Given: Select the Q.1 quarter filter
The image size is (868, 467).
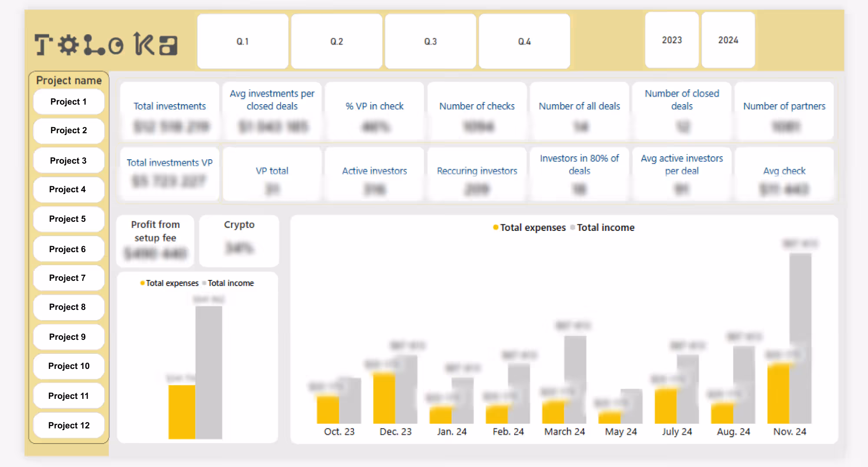Looking at the screenshot, I should click(x=242, y=41).
